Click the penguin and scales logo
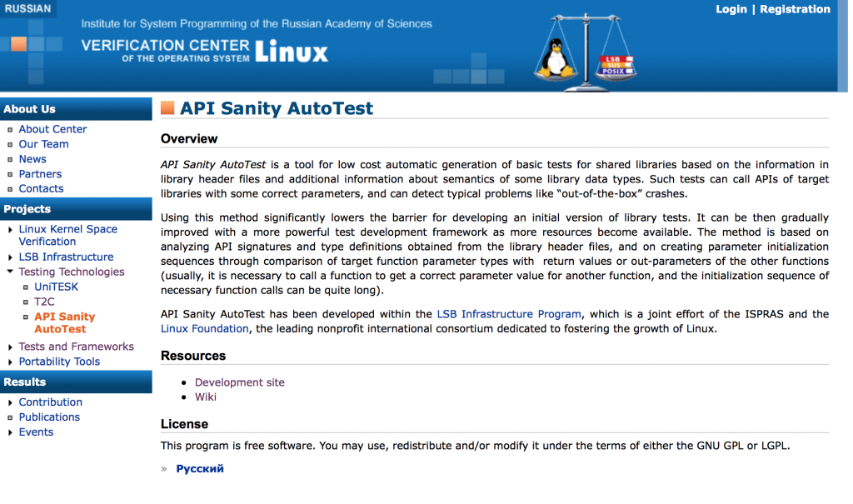This screenshot has height=504, width=853. click(x=586, y=52)
